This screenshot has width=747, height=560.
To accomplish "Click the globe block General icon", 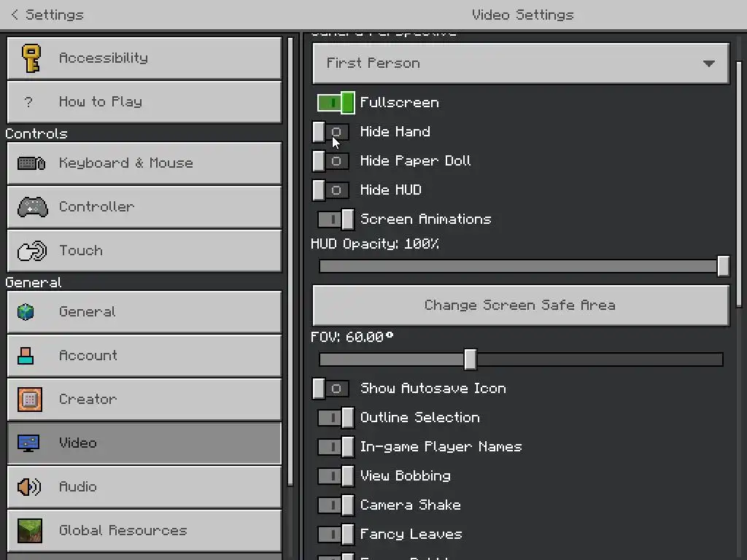I will (26, 312).
